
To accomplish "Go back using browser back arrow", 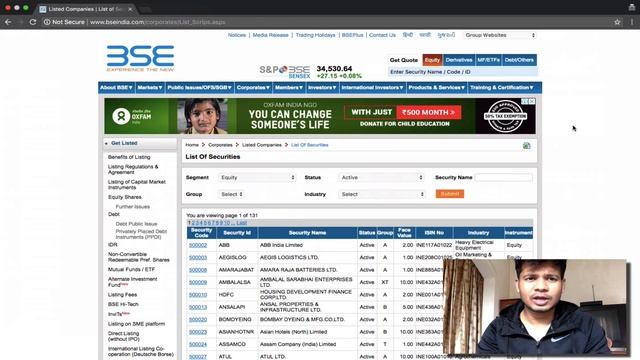I will point(8,22).
